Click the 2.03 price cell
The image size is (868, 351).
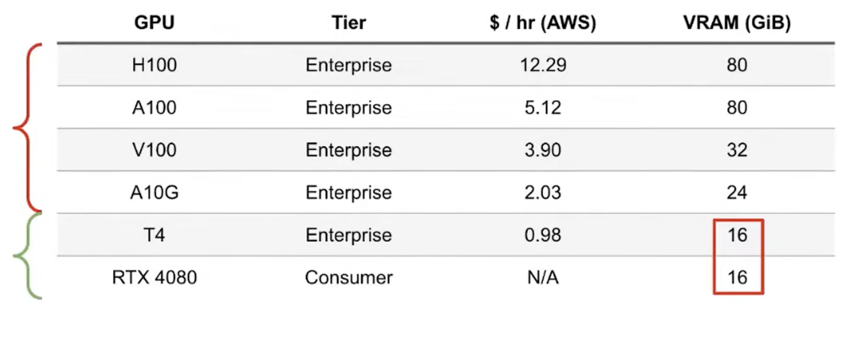pyautogui.click(x=543, y=192)
